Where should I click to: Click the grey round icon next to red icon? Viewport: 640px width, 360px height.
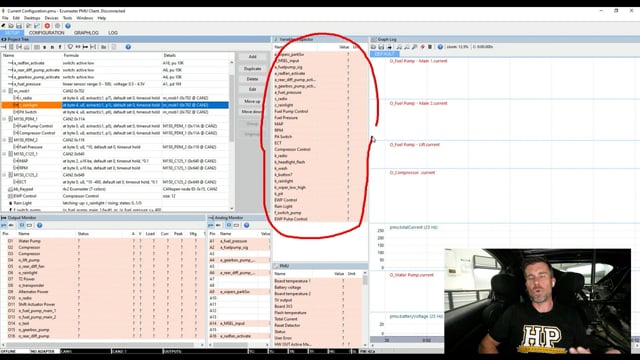(58, 26)
